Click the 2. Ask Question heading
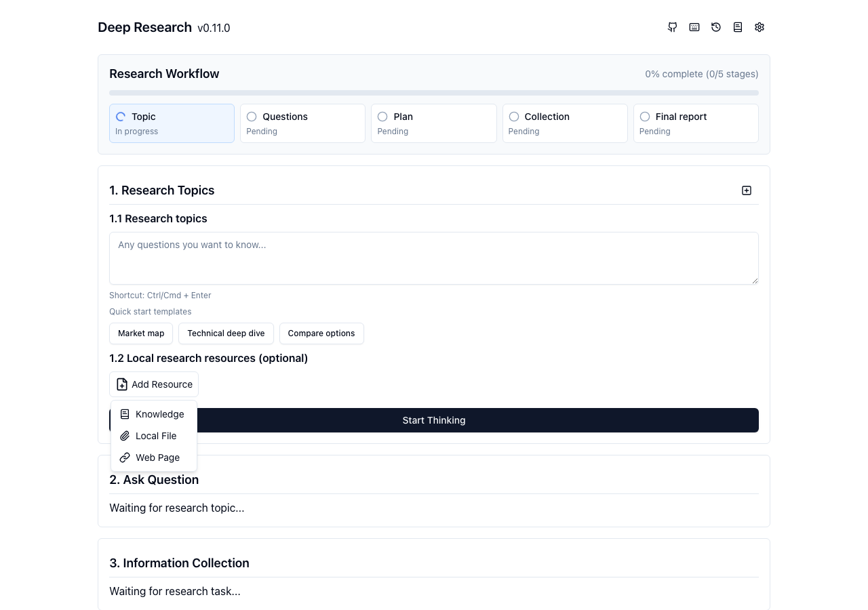This screenshot has height=610, width=868. [154, 480]
